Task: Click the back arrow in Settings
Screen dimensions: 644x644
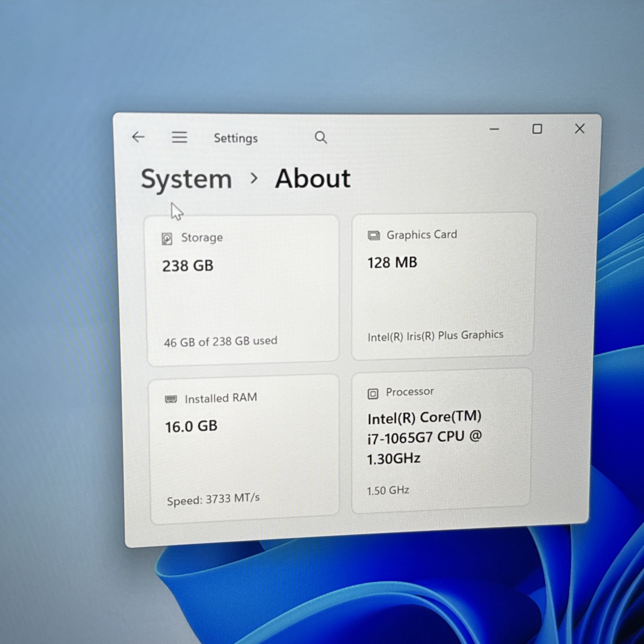Action: 138,137
